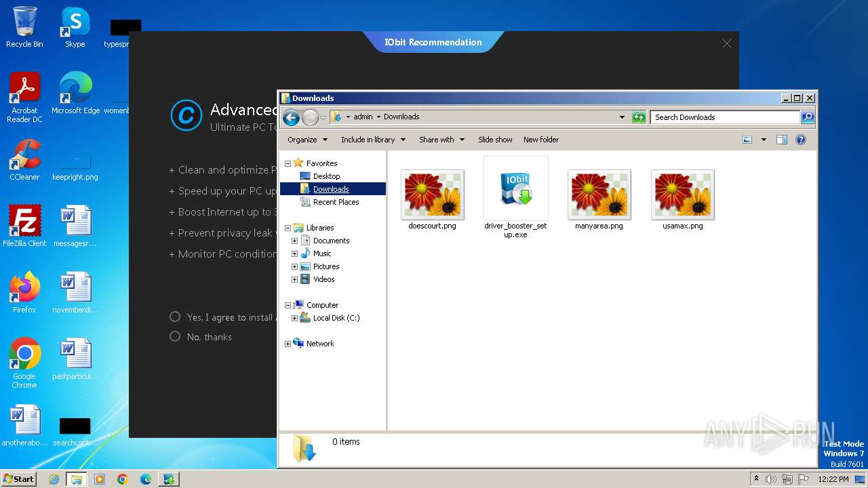The image size is (868, 488).
Task: Select the 'No, thanks' radio option
Action: [x=175, y=336]
